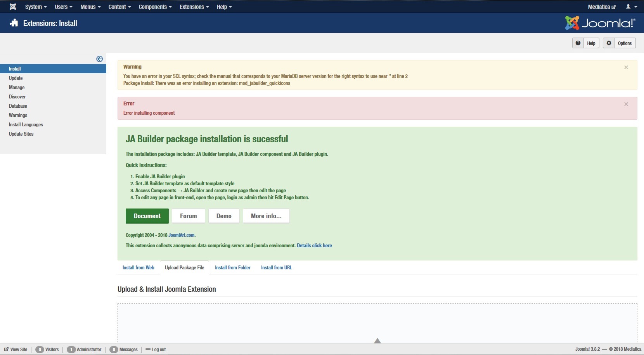
Task: Switch to Install from URL tab
Action: pos(277,267)
